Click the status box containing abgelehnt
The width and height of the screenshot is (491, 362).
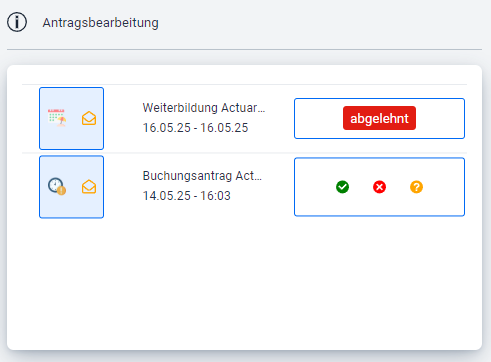click(379, 118)
